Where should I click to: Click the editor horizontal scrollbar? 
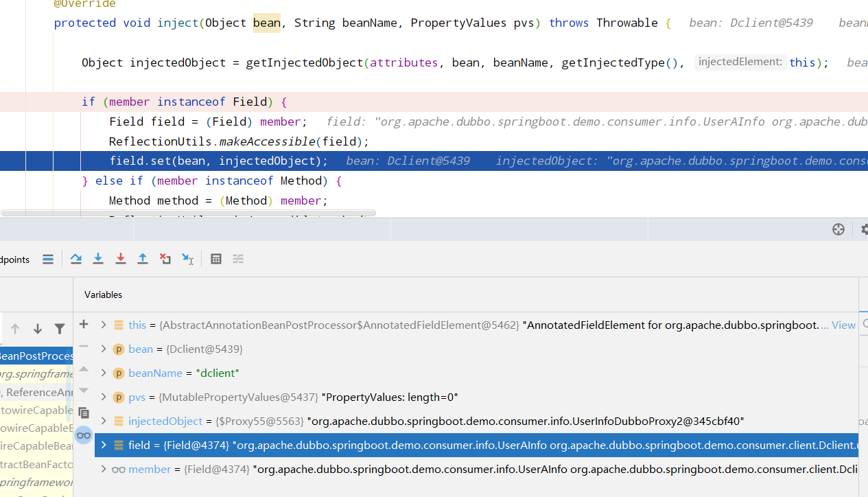[x=188, y=213]
